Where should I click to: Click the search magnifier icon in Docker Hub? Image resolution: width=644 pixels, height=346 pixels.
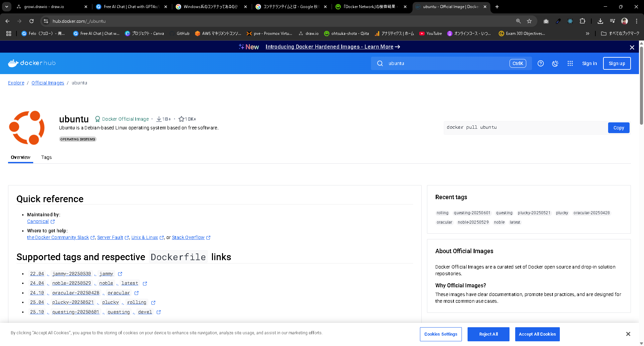tap(380, 63)
